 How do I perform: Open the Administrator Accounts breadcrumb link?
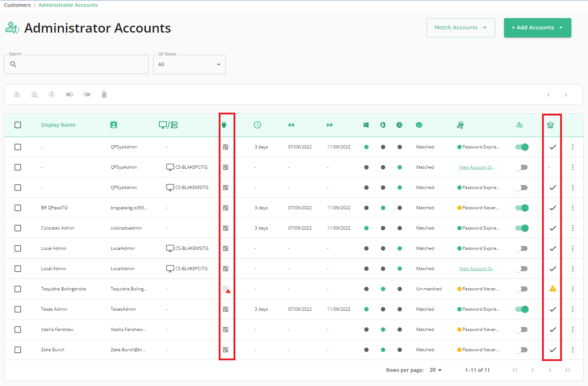click(68, 5)
